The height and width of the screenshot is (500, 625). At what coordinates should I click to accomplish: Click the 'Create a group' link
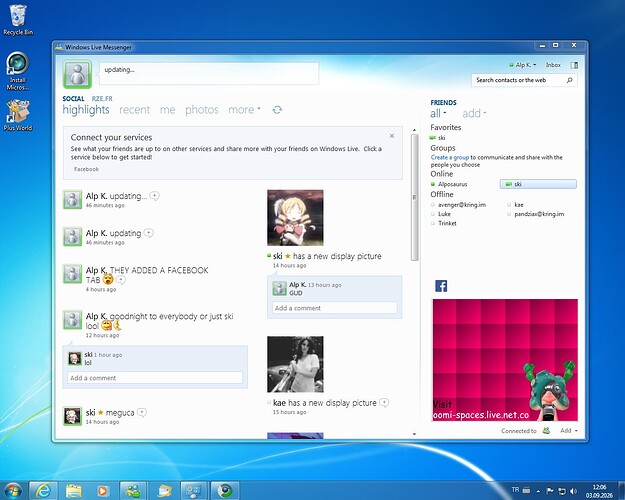pyautogui.click(x=450, y=157)
